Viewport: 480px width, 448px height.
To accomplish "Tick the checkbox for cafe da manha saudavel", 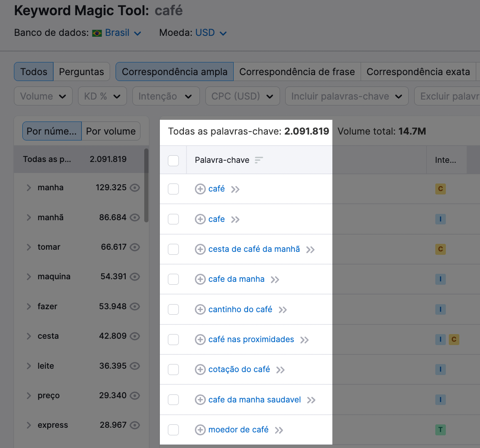I will (x=173, y=399).
